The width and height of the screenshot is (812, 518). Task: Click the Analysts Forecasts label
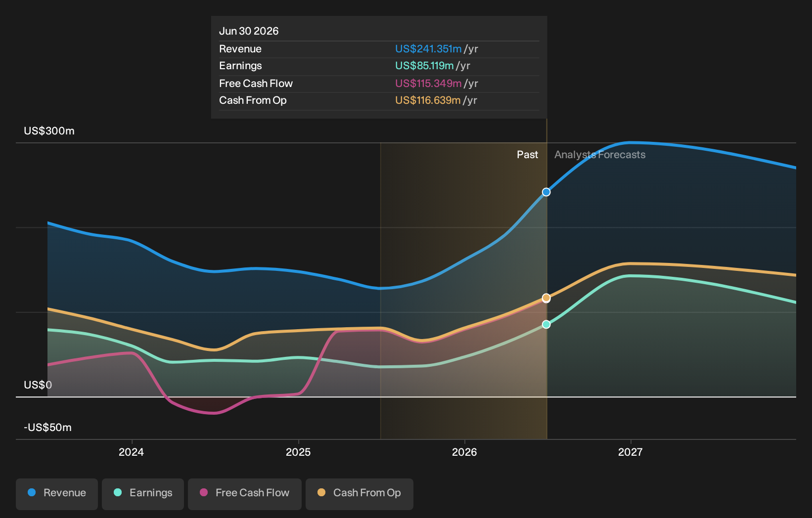[x=600, y=155]
